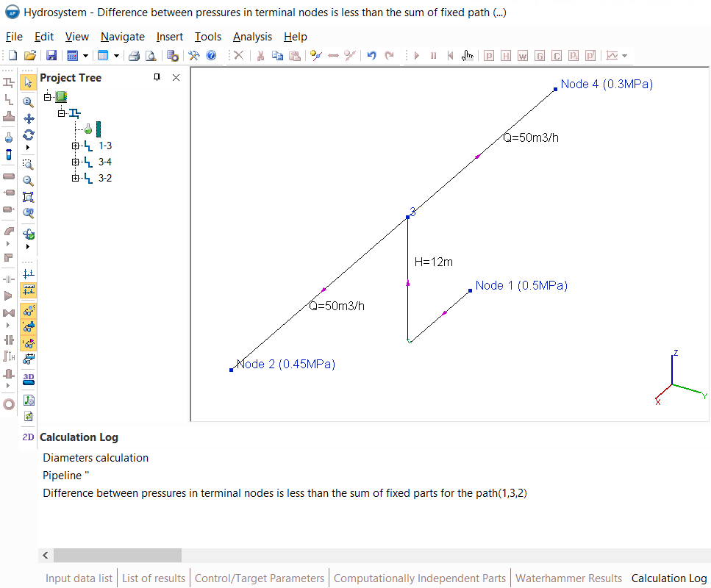711x588 pixels.
Task: Open the List of results tab
Action: pos(154,578)
